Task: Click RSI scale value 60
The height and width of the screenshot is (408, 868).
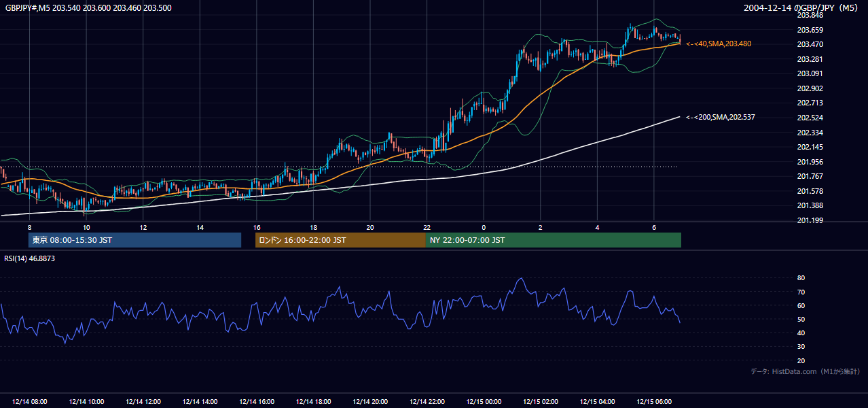Action: click(801, 305)
